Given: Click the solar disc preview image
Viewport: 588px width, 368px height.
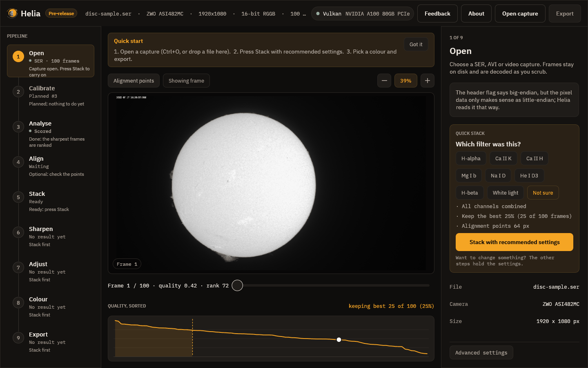Looking at the screenshot, I should pos(244,185).
